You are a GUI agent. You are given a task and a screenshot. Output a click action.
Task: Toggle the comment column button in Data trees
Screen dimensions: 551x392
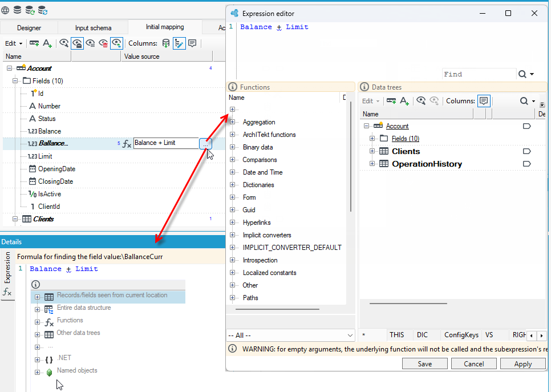(484, 101)
